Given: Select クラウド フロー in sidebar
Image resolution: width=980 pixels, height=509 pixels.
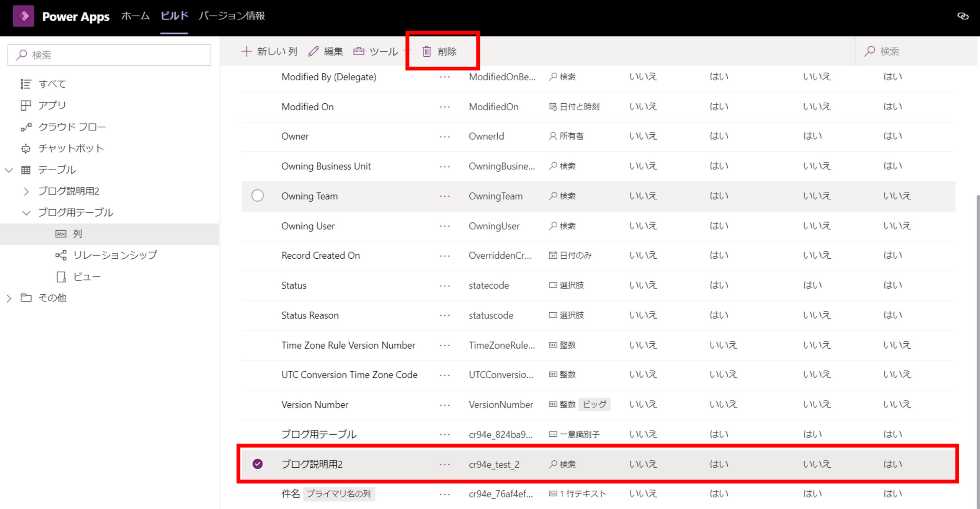Looking at the screenshot, I should [x=72, y=127].
